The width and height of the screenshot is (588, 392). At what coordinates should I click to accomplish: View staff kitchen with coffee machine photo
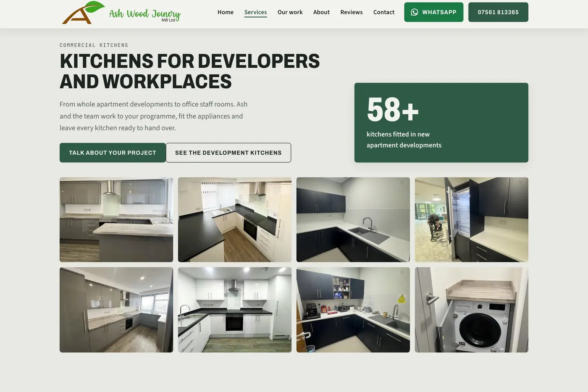click(x=353, y=310)
